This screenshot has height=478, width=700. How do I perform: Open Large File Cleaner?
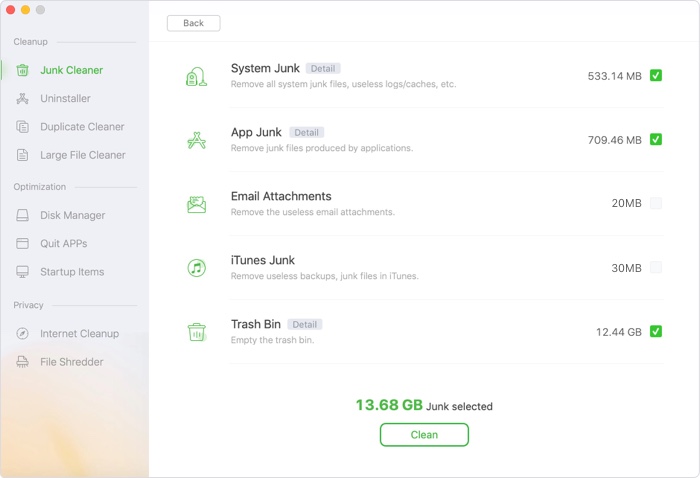[83, 155]
